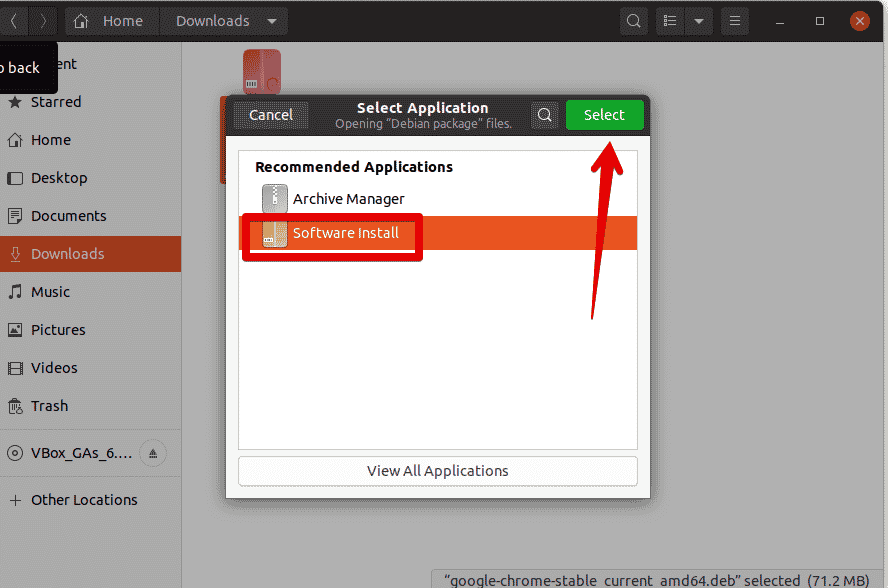Open Documents in the sidebar
888x588 pixels.
[68, 216]
